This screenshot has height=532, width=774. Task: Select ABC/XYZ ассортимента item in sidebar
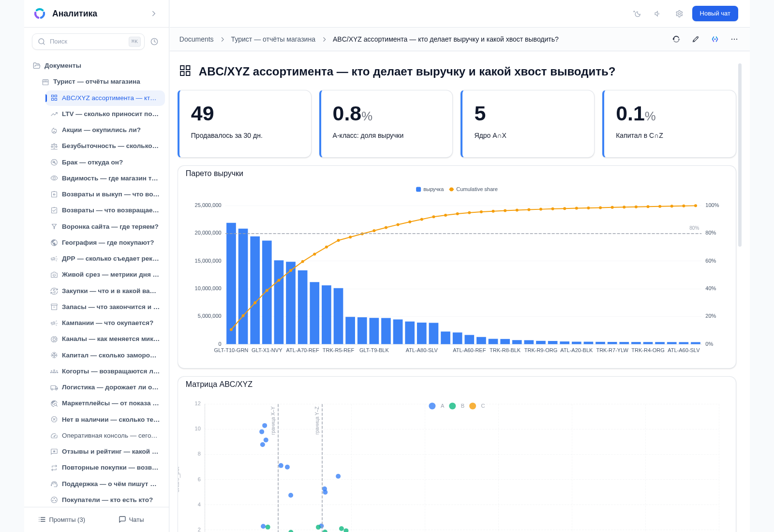coord(105,98)
